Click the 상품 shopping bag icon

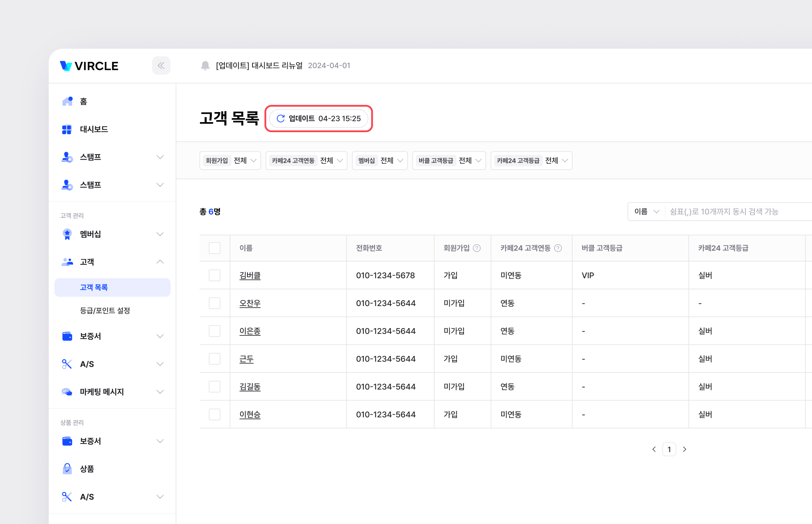(x=67, y=469)
